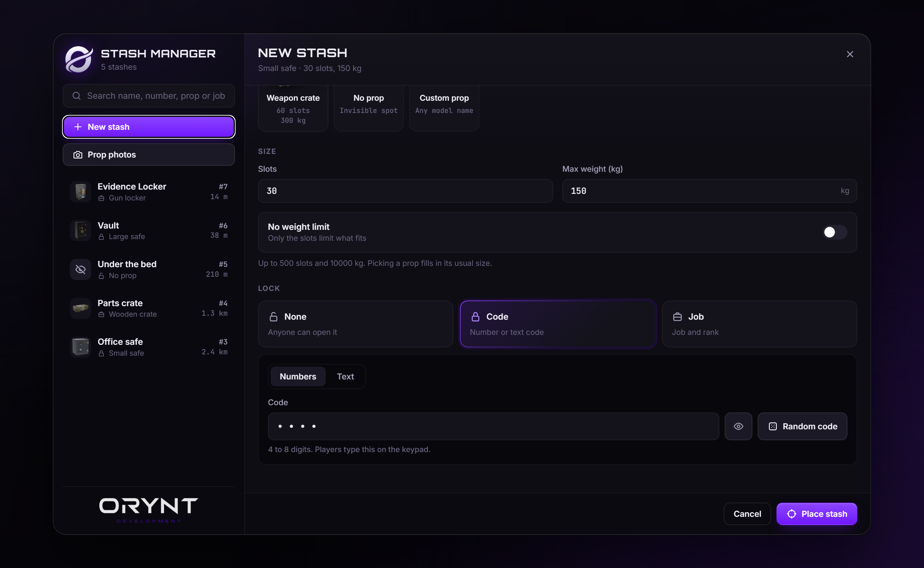Select the None lock option
924x568 pixels.
pyautogui.click(x=355, y=324)
